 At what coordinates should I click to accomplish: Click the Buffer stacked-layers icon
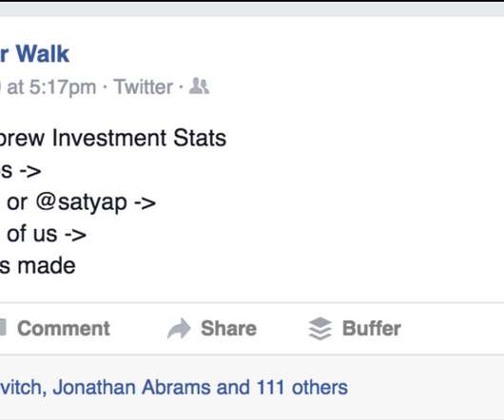click(320, 329)
